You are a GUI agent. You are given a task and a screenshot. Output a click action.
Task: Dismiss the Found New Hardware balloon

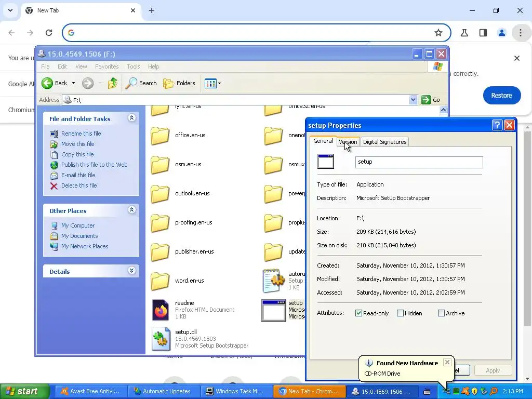pyautogui.click(x=447, y=362)
